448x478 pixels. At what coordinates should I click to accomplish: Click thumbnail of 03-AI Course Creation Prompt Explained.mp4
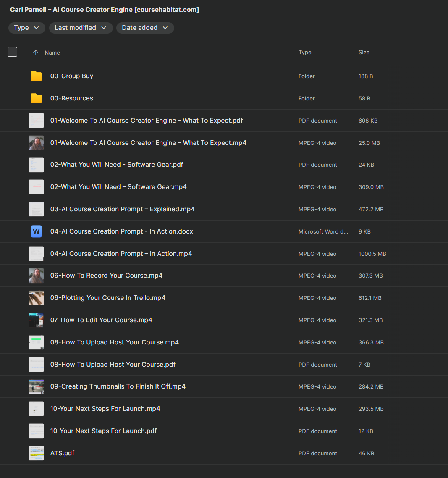(36, 209)
